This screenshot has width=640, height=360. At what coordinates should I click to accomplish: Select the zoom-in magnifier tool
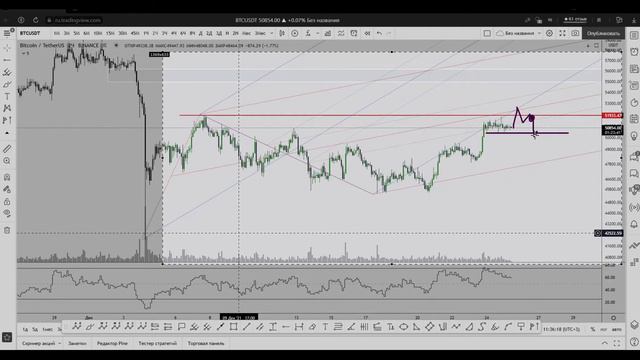pos(7,161)
